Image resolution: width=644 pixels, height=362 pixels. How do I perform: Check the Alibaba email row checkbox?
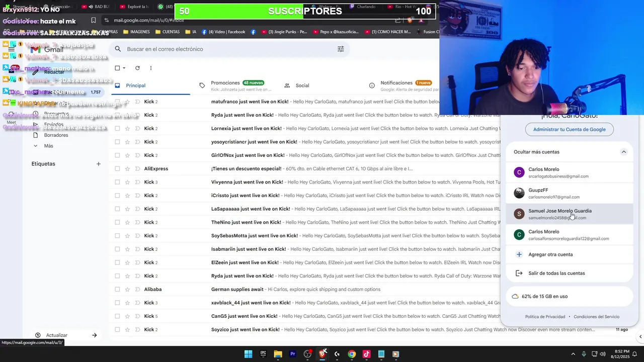tap(117, 289)
